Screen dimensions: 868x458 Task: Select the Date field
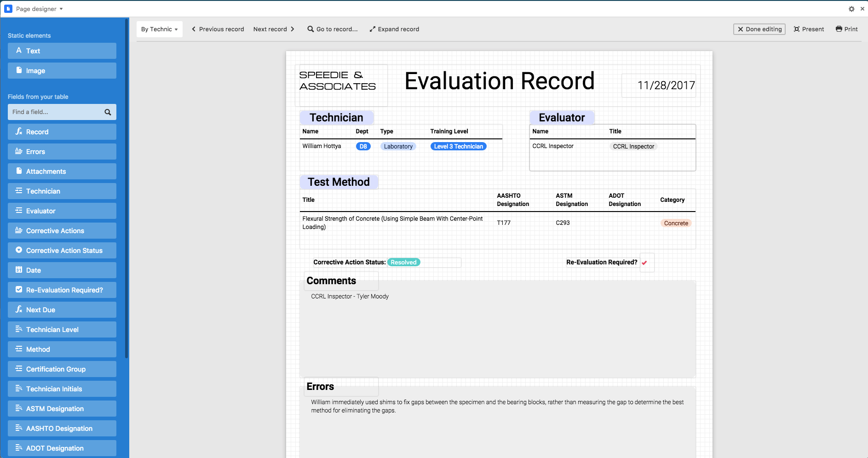(62, 270)
